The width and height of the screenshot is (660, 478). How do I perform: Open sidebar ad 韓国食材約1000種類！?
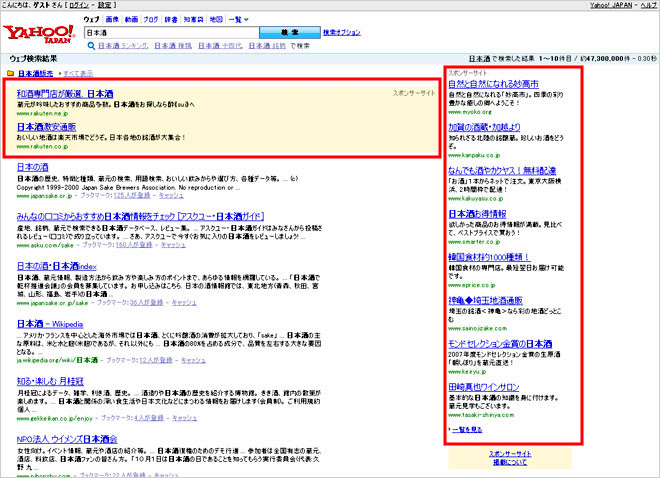(489, 257)
